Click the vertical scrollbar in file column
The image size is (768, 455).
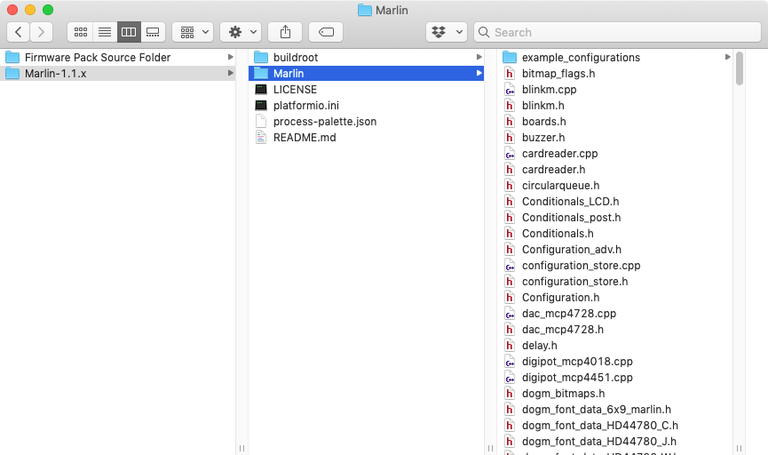click(x=739, y=70)
